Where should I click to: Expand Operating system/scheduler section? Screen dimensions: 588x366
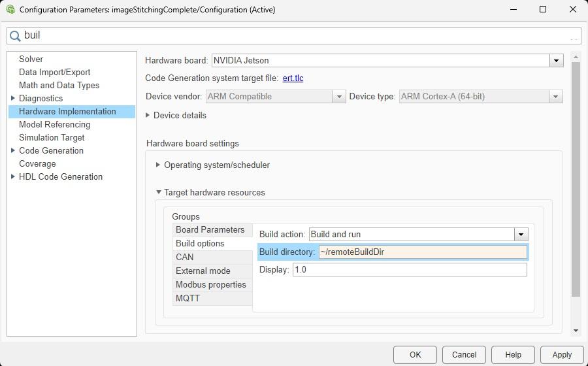(x=158, y=165)
